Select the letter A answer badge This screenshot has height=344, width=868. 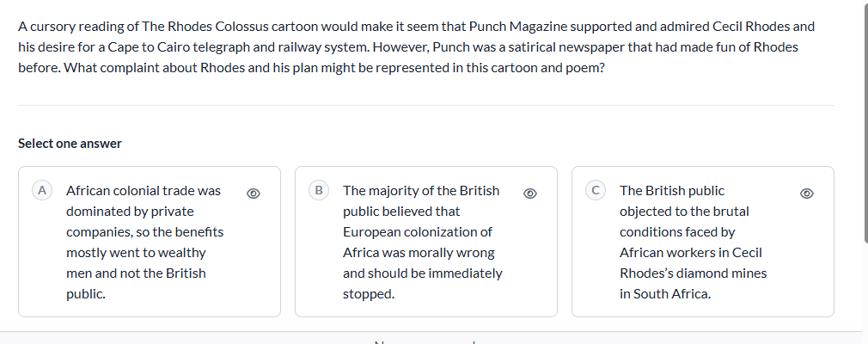(x=40, y=190)
